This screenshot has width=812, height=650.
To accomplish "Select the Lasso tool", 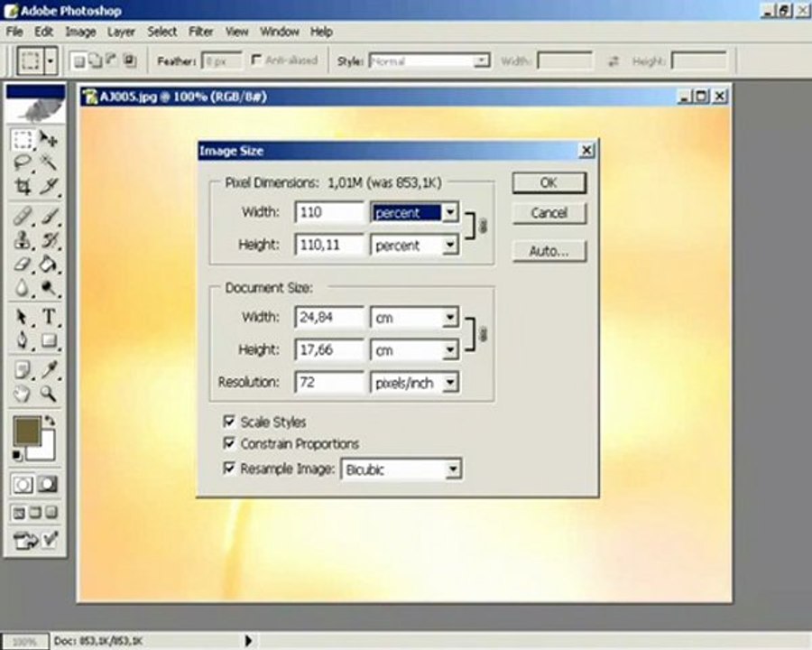I will tap(23, 162).
